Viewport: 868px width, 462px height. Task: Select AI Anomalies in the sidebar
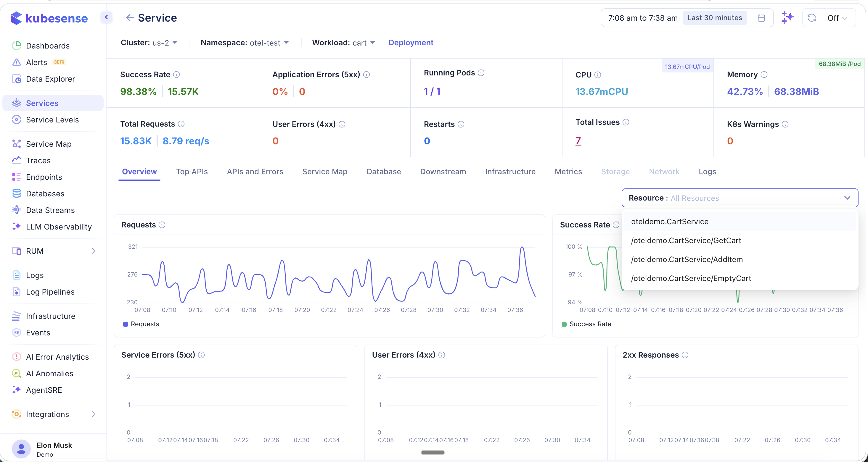(49, 374)
